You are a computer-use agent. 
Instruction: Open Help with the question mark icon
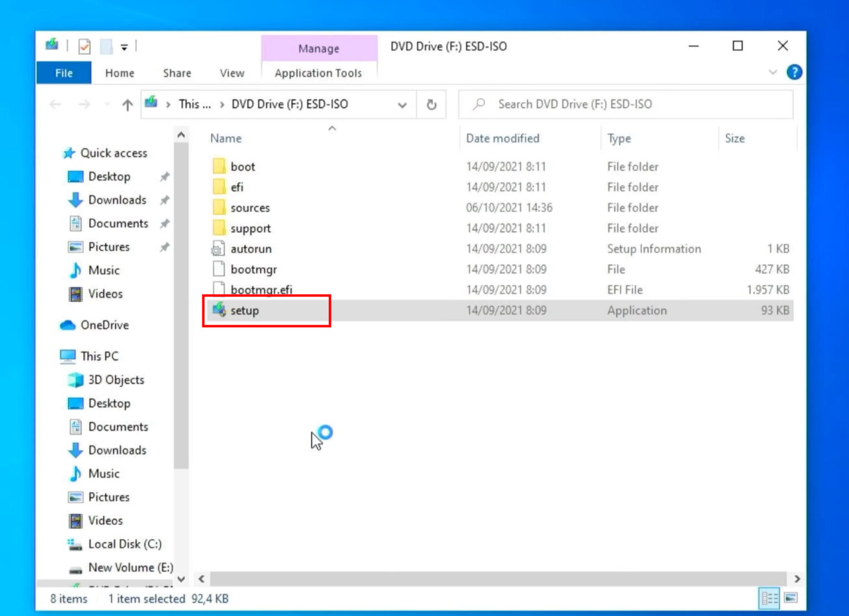tap(794, 72)
